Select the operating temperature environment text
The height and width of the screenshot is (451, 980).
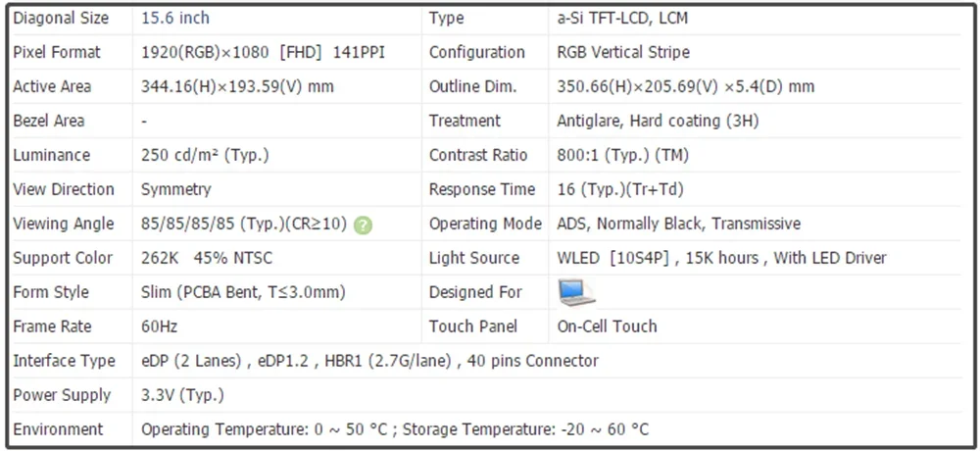coord(395,429)
